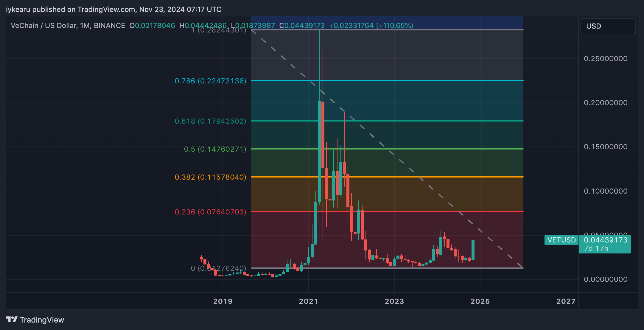Click the 7d 17h countdown text

click(x=596, y=248)
